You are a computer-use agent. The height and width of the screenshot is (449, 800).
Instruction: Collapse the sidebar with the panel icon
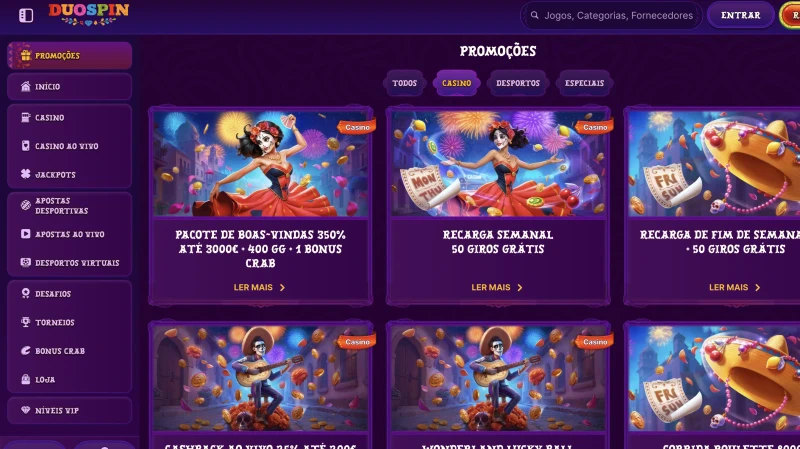pyautogui.click(x=26, y=15)
